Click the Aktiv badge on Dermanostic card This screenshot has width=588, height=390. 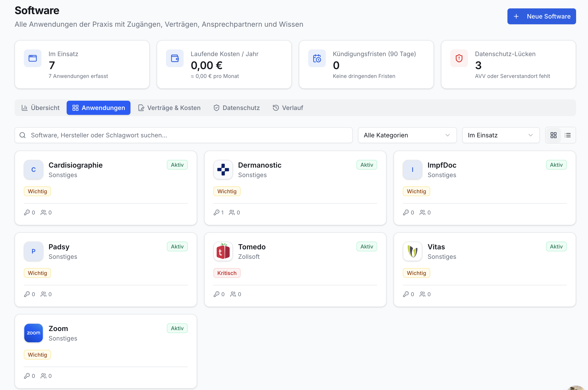click(367, 165)
